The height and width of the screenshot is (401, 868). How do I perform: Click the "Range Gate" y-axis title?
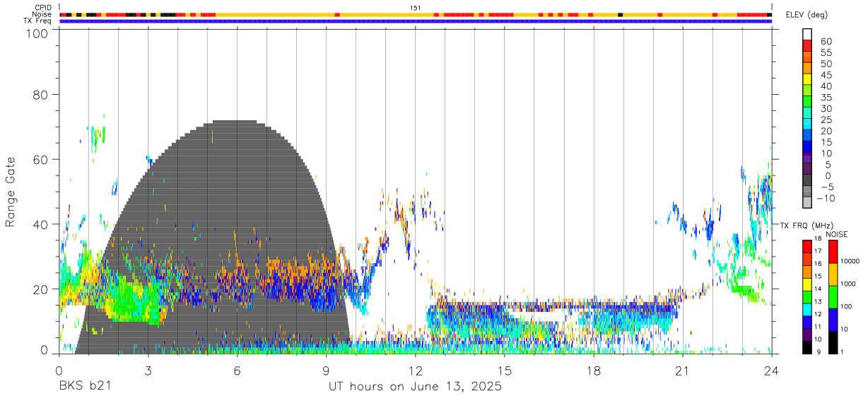point(11,192)
